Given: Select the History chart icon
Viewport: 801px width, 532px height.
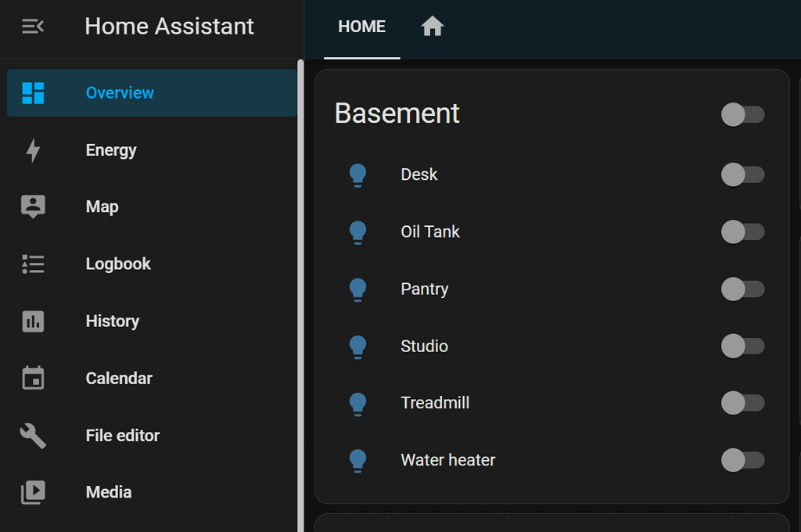Looking at the screenshot, I should [32, 321].
